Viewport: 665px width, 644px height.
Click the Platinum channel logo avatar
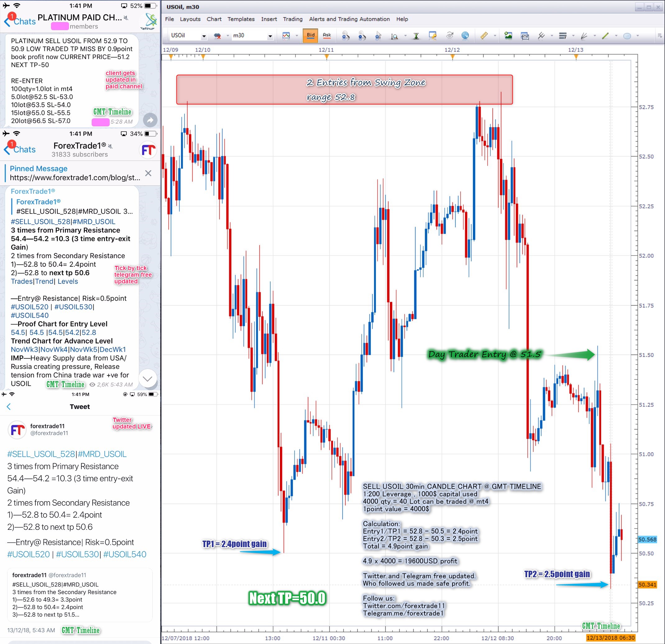click(x=148, y=21)
